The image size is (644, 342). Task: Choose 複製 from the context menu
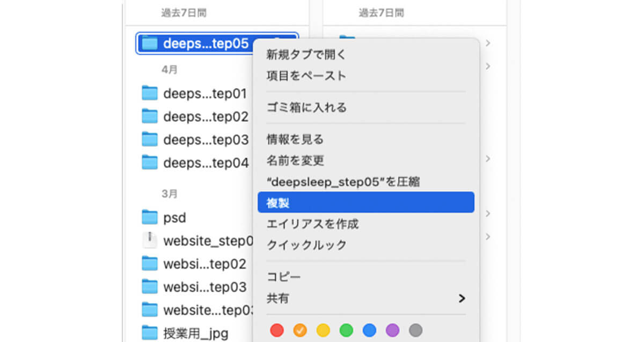[x=365, y=203]
